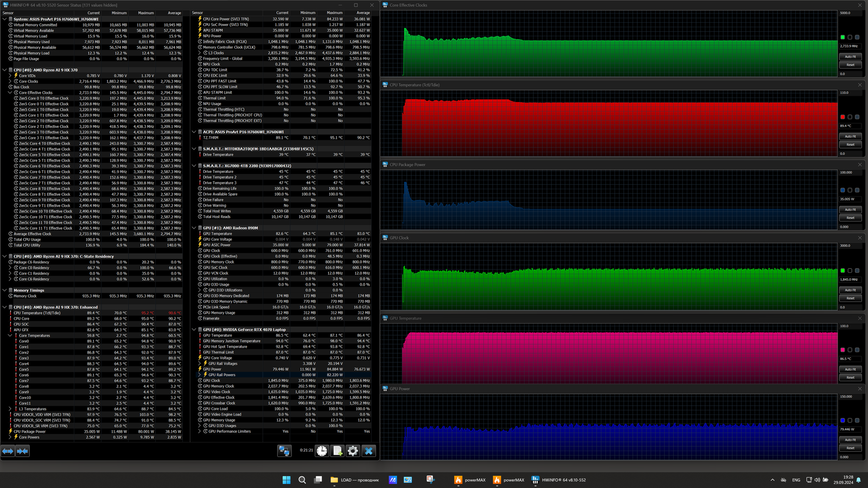Pick the green graph color in GPU Clock graph
Image resolution: width=868 pixels, height=488 pixels.
coord(843,271)
